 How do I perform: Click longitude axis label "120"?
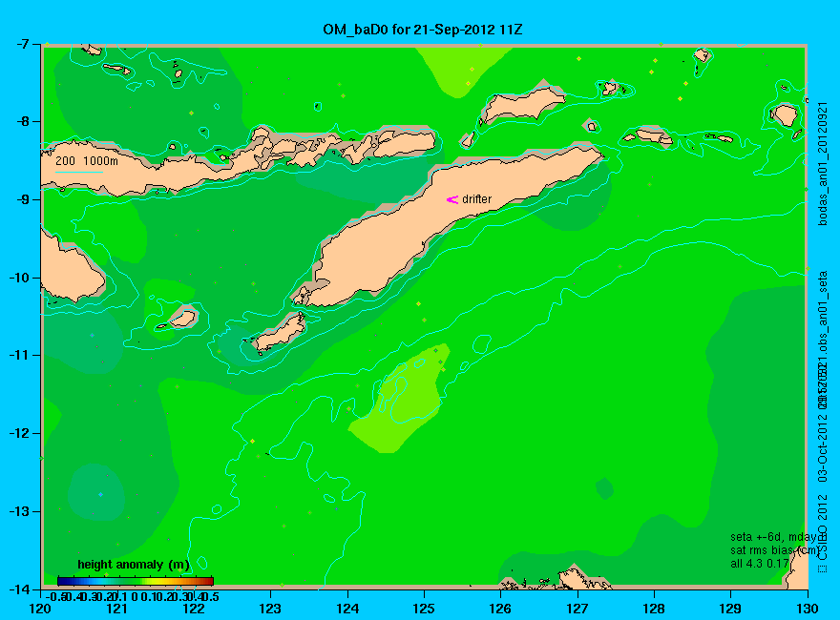41,609
